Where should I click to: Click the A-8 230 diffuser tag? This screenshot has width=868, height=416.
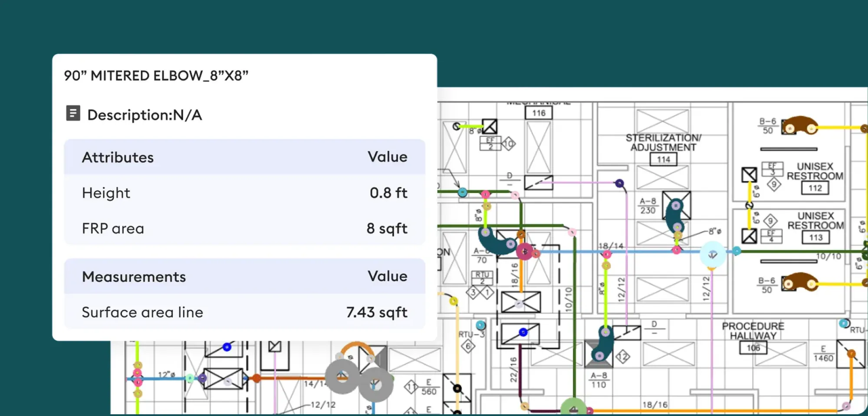[648, 206]
